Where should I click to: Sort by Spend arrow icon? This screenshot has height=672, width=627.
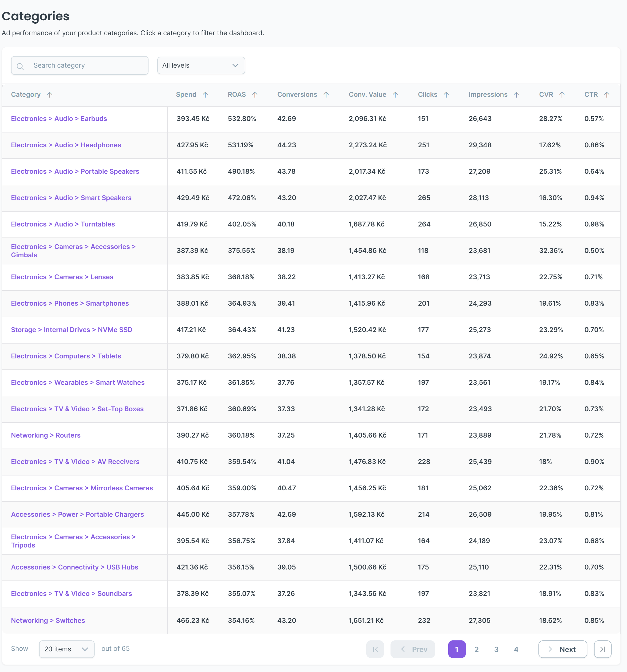pyautogui.click(x=205, y=95)
